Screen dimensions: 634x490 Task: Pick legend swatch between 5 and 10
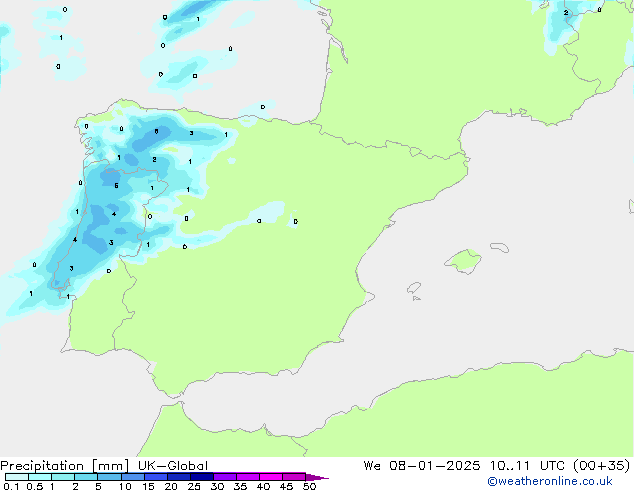tap(109, 477)
